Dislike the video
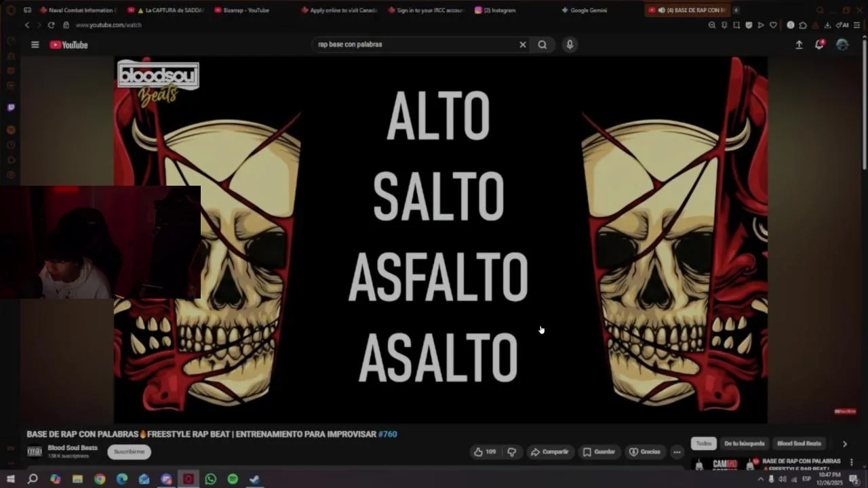868x488 pixels. (x=512, y=452)
